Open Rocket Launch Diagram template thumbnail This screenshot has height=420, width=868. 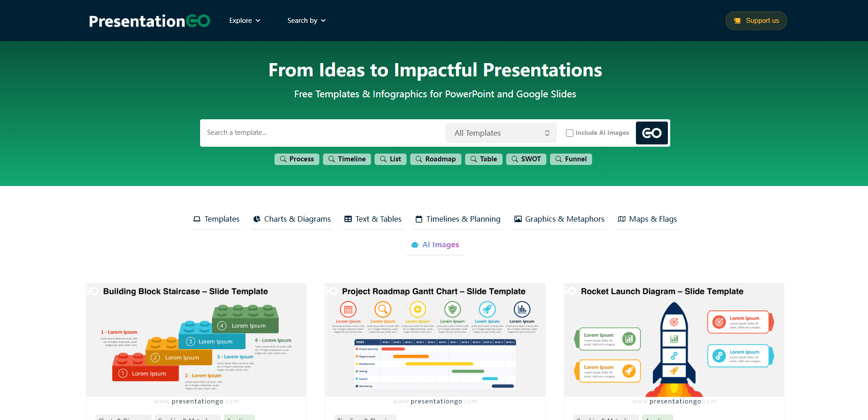674,345
